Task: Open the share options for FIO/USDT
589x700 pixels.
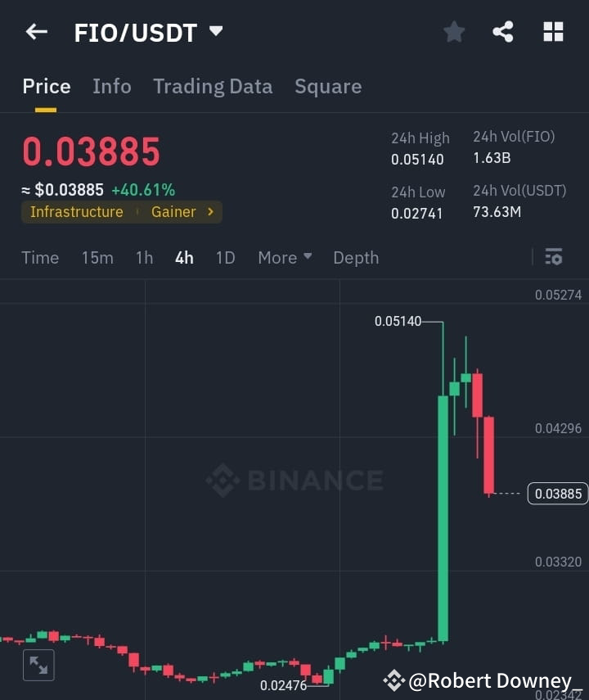Action: point(503,31)
